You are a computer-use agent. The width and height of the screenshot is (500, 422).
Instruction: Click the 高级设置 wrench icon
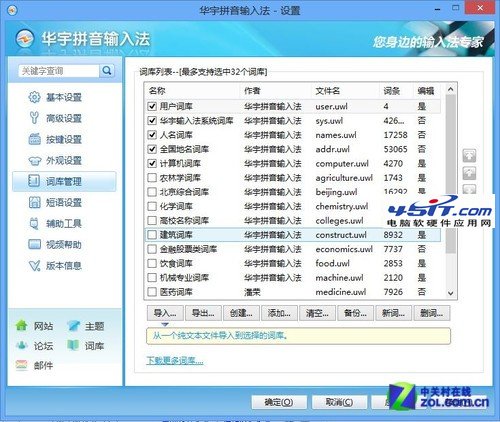34,118
